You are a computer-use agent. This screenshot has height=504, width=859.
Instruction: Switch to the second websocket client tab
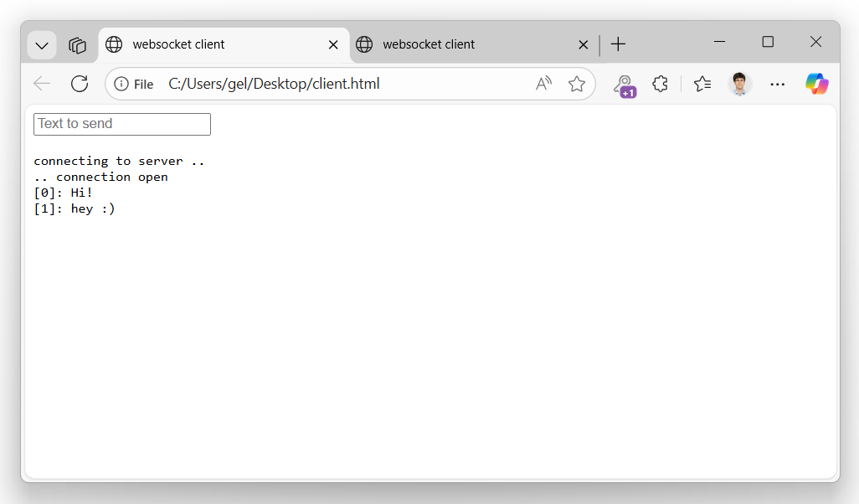pos(474,44)
